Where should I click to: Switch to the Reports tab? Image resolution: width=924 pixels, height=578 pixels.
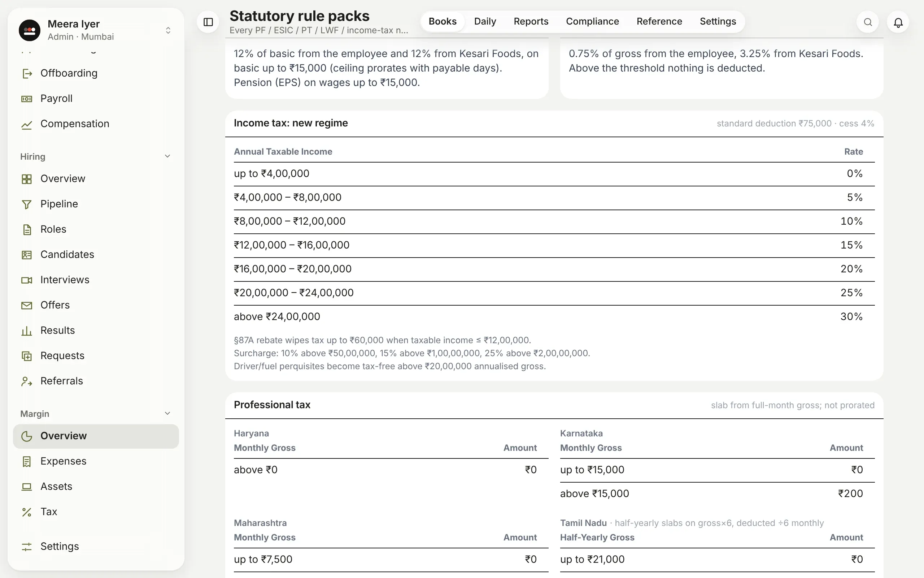point(531,21)
